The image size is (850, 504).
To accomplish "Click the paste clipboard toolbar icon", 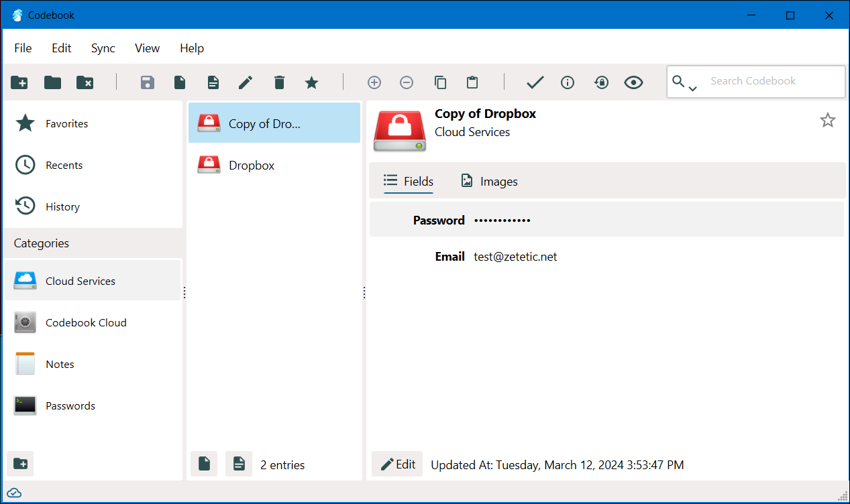I will (x=472, y=82).
